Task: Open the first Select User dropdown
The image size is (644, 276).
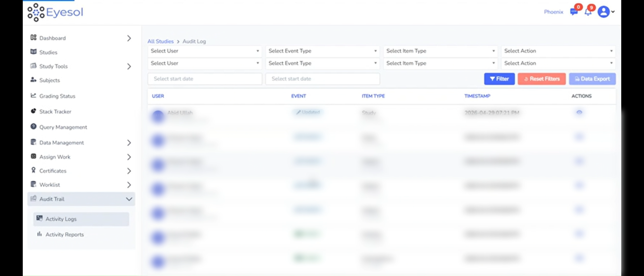Action: coord(205,51)
